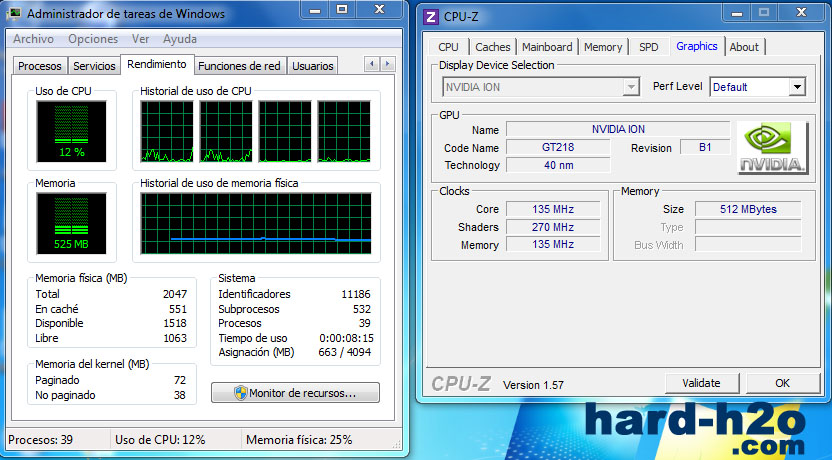Click the NVIDIA logo in CPU-Z
Image resolution: width=832 pixels, height=460 pixels.
point(773,147)
